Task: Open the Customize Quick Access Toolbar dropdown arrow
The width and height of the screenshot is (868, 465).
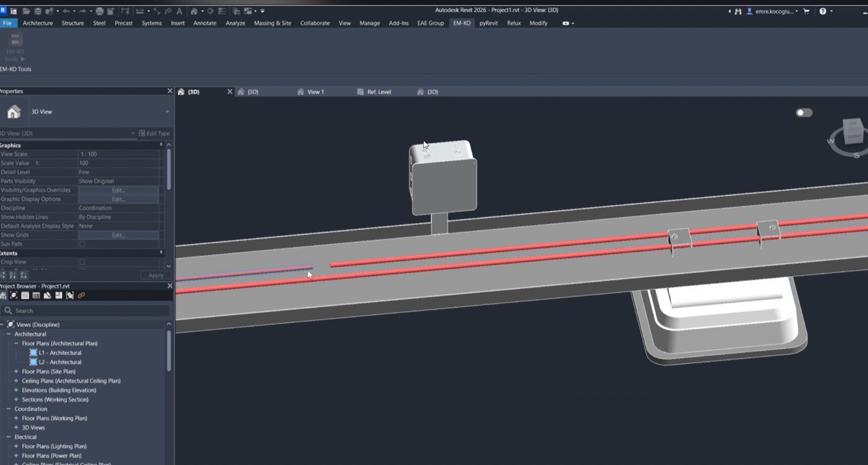Action: coord(262,11)
